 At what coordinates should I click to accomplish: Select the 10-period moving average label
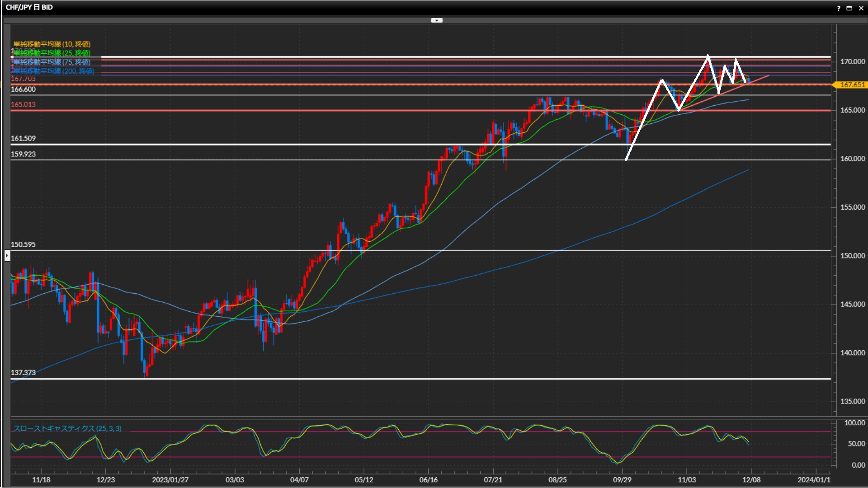point(52,44)
